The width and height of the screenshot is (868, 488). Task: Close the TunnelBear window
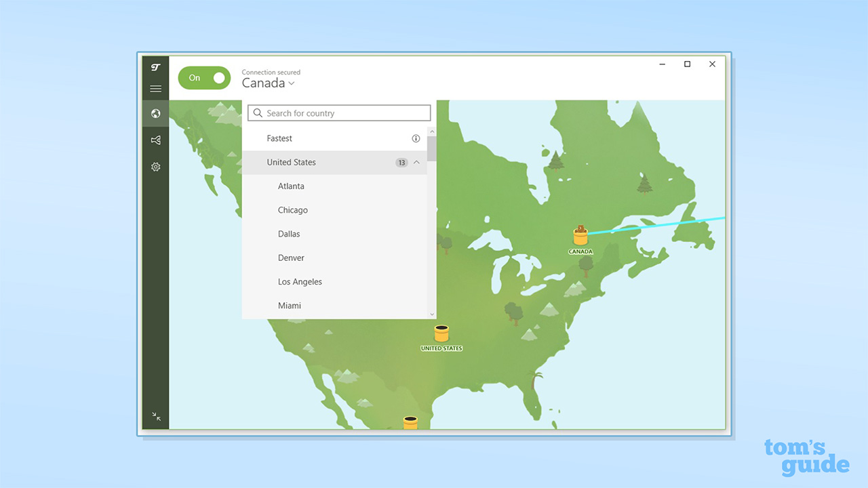712,64
